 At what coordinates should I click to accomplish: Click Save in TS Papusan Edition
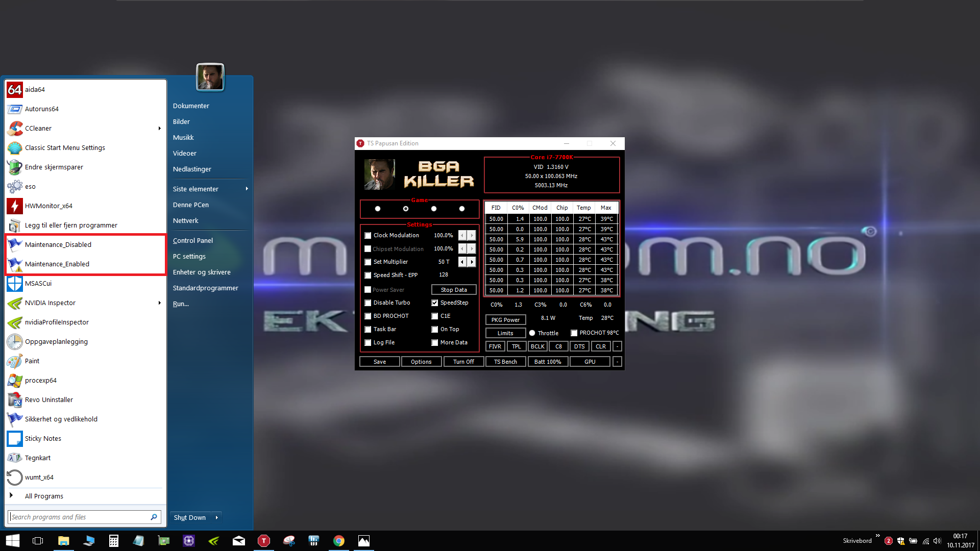point(380,362)
